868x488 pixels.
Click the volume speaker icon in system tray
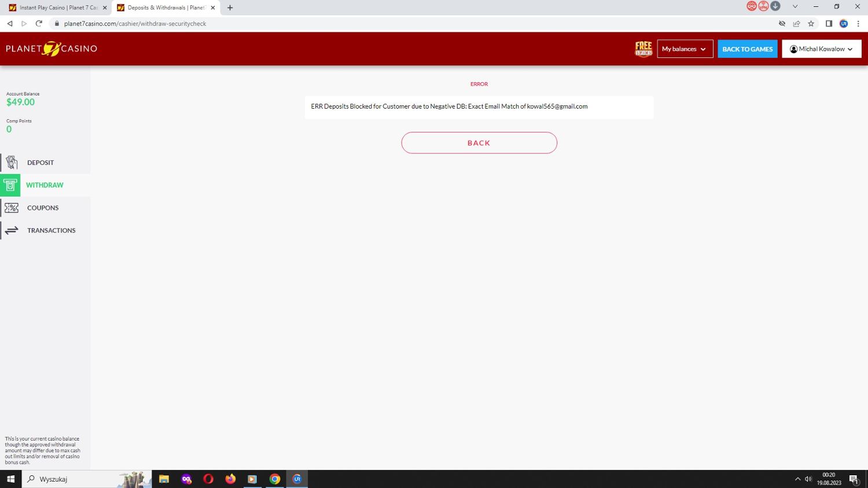pos(808,479)
